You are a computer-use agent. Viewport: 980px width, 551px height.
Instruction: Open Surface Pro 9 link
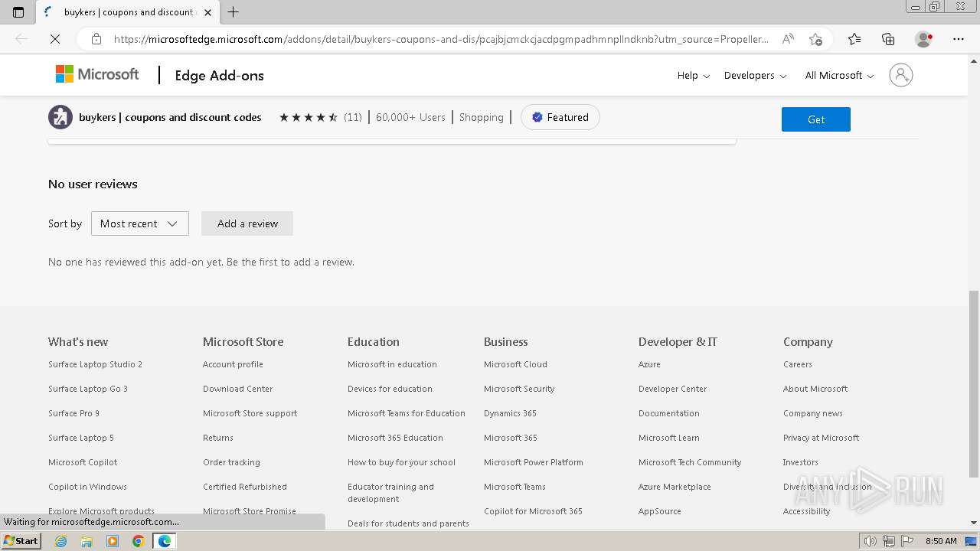(x=73, y=413)
